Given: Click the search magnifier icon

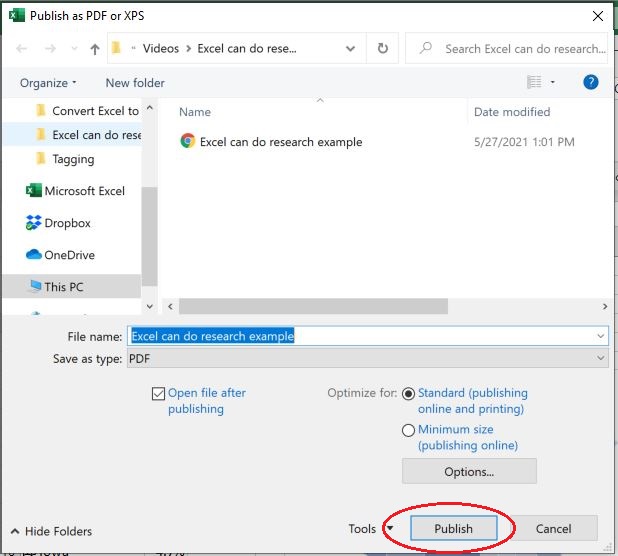Looking at the screenshot, I should (x=426, y=48).
